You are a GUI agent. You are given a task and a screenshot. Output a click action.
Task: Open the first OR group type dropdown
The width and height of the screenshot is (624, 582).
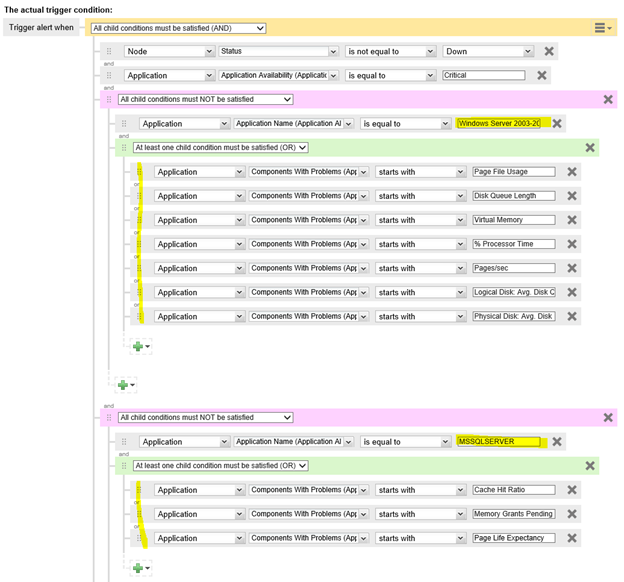click(221, 148)
